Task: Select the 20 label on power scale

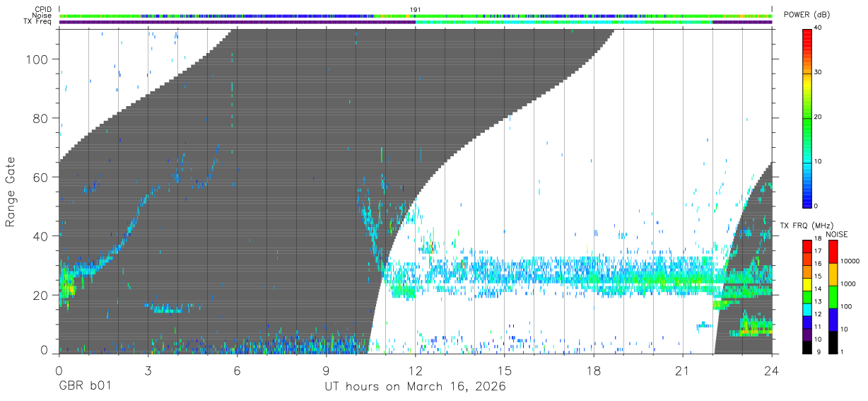Action: (818, 117)
